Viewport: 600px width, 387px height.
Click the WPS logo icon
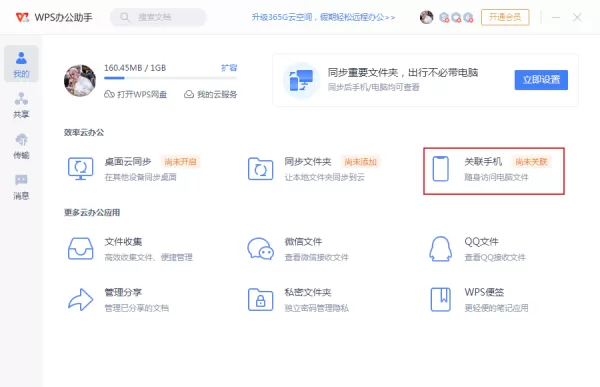coord(22,17)
